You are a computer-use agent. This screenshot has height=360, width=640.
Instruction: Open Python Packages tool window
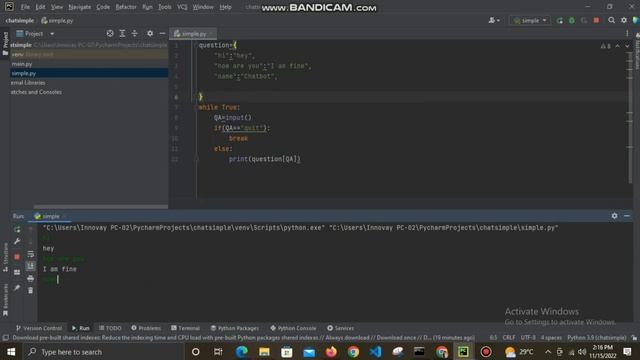[x=235, y=328]
